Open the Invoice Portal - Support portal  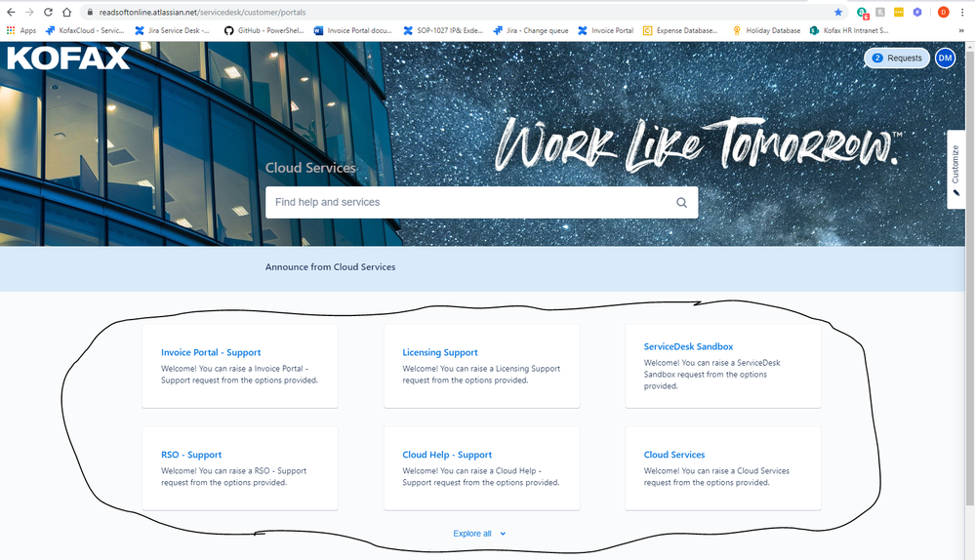[x=240, y=366]
